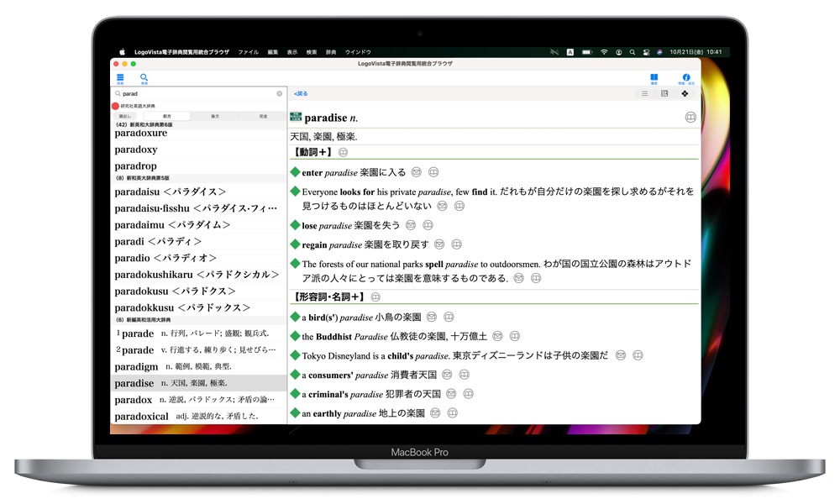This screenshot has width=840, height=504.
Task: Clear the search field with the x button
Action: (279, 94)
